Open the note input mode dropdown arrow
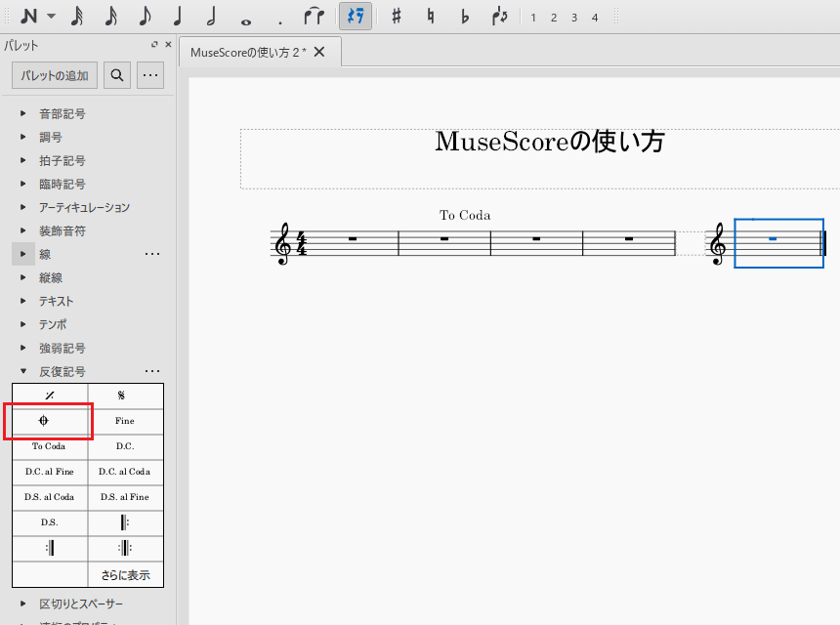The width and height of the screenshot is (840, 625). pyautogui.click(x=51, y=16)
